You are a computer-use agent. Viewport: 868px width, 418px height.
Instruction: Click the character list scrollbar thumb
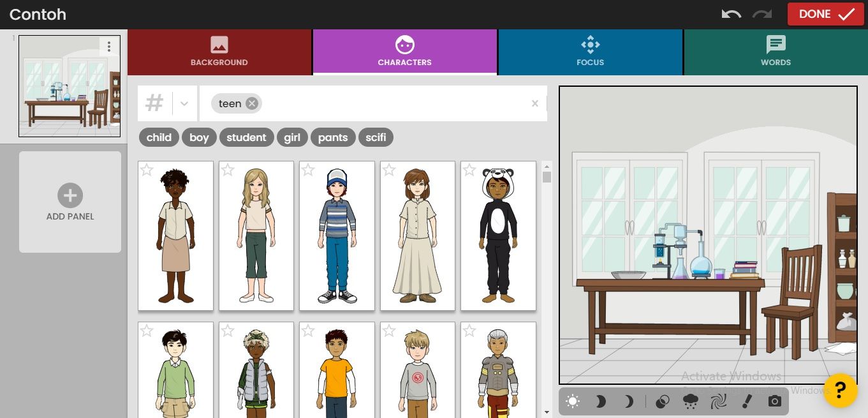(547, 177)
